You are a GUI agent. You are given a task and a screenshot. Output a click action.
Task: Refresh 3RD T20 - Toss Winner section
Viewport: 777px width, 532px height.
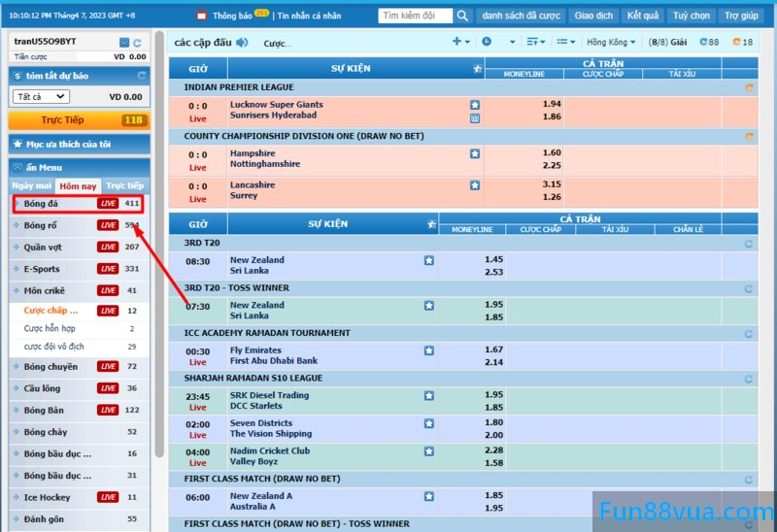tap(749, 288)
